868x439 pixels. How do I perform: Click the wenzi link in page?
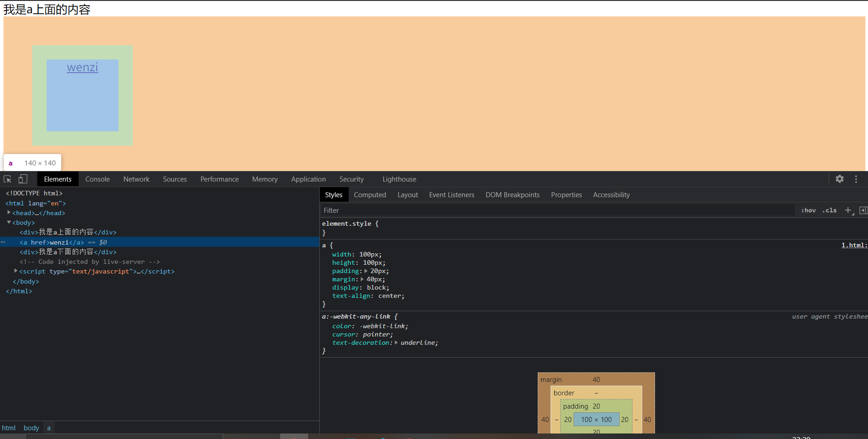pyautogui.click(x=82, y=68)
